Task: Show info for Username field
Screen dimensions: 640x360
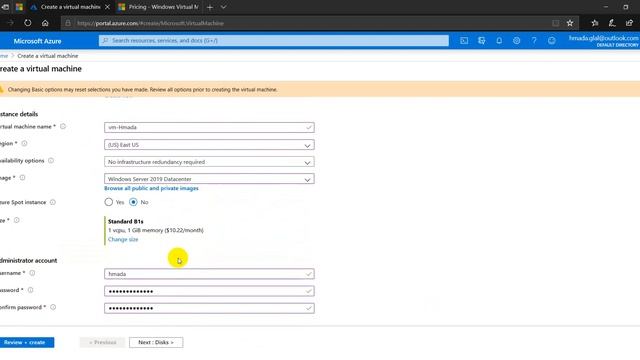Action: pos(32,273)
